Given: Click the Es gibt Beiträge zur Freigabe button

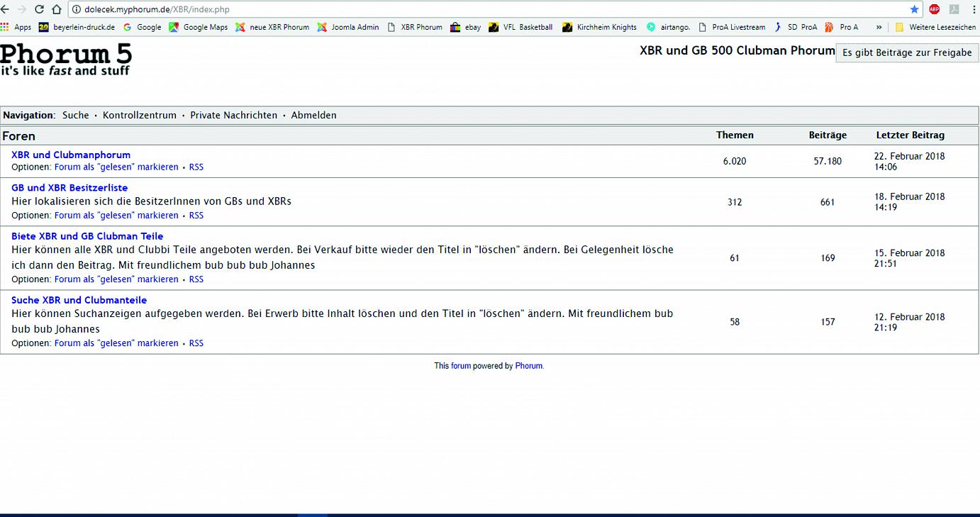Looking at the screenshot, I should click(907, 52).
